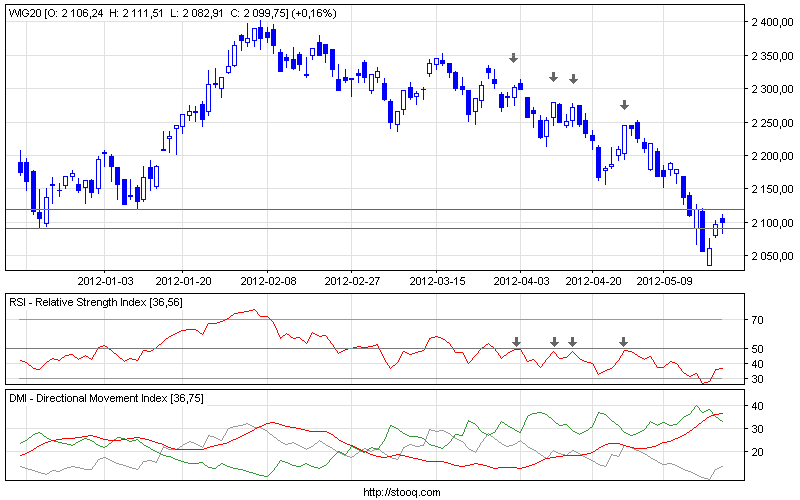
Task: Click the leftmost signal arrow in RSI panel
Action: [x=516, y=341]
